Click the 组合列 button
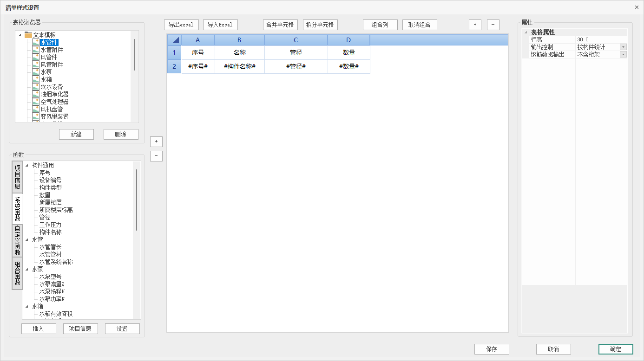 [380, 25]
